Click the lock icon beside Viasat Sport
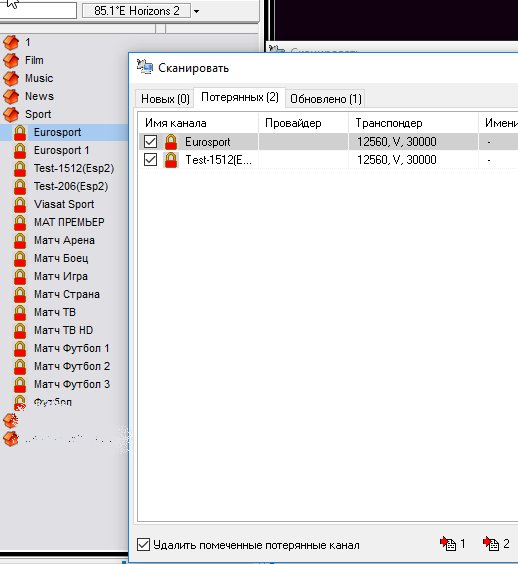 [20, 205]
